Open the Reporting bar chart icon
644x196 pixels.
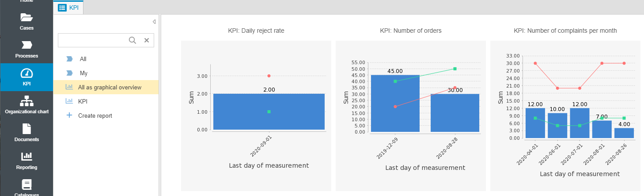pyautogui.click(x=27, y=157)
